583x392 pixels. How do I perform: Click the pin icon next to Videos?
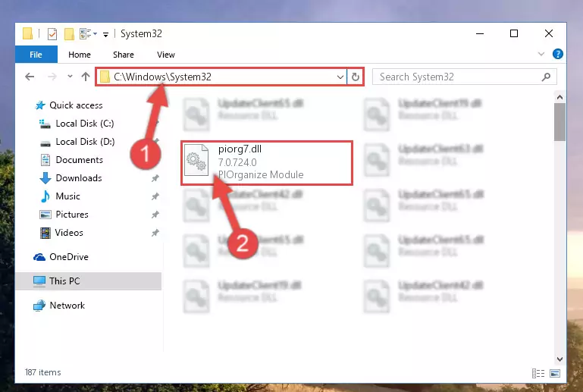point(155,233)
